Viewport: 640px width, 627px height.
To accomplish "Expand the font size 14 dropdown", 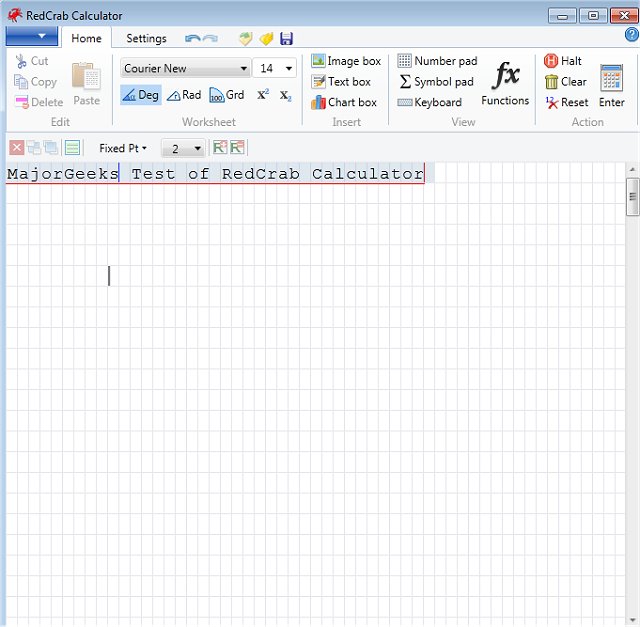I will coord(288,69).
